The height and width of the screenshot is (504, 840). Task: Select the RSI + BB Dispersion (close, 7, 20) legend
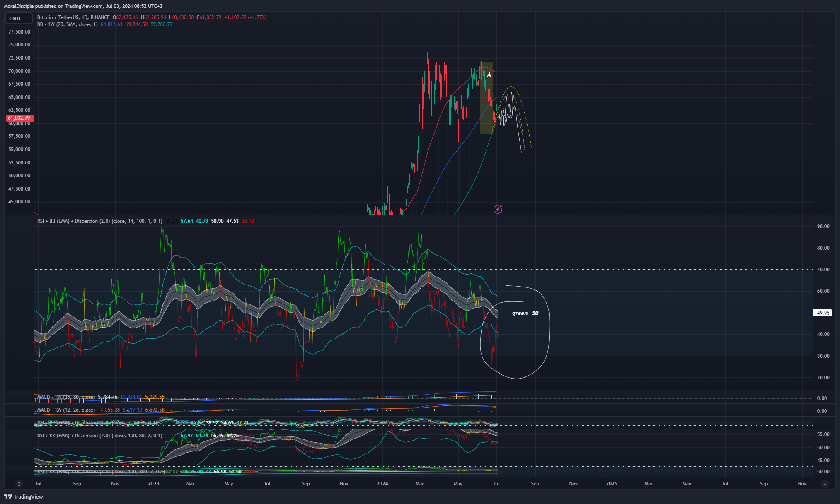98,423
